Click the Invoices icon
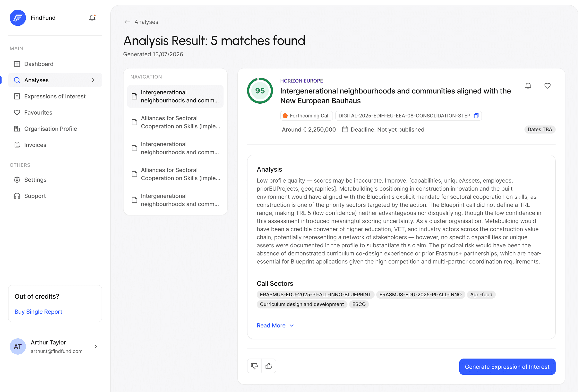This screenshot has width=583, height=392. point(17,145)
